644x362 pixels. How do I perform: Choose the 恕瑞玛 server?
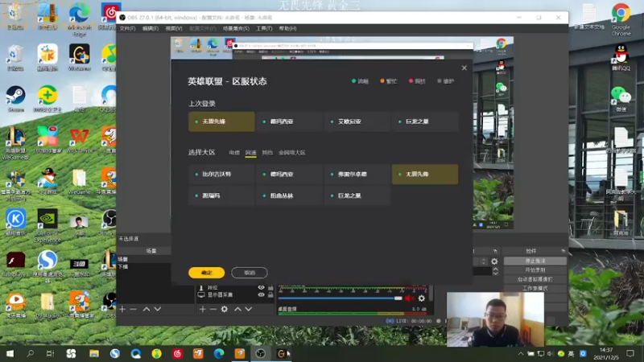coord(221,195)
